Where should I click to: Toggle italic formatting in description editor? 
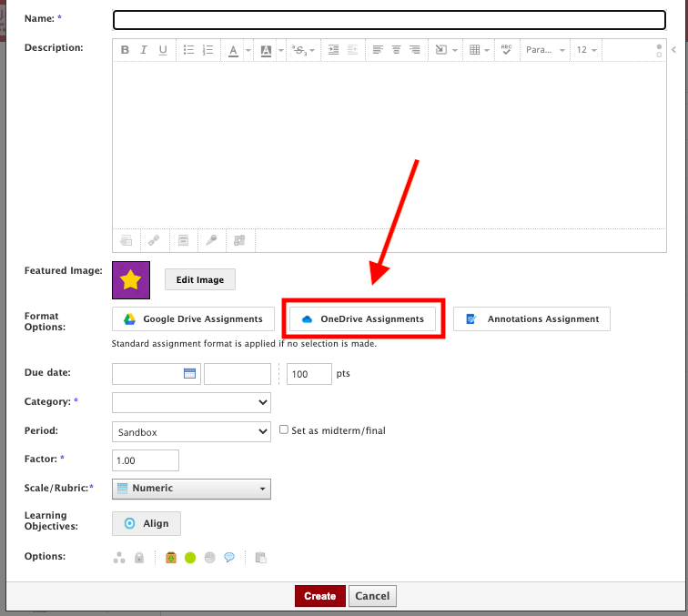point(144,50)
